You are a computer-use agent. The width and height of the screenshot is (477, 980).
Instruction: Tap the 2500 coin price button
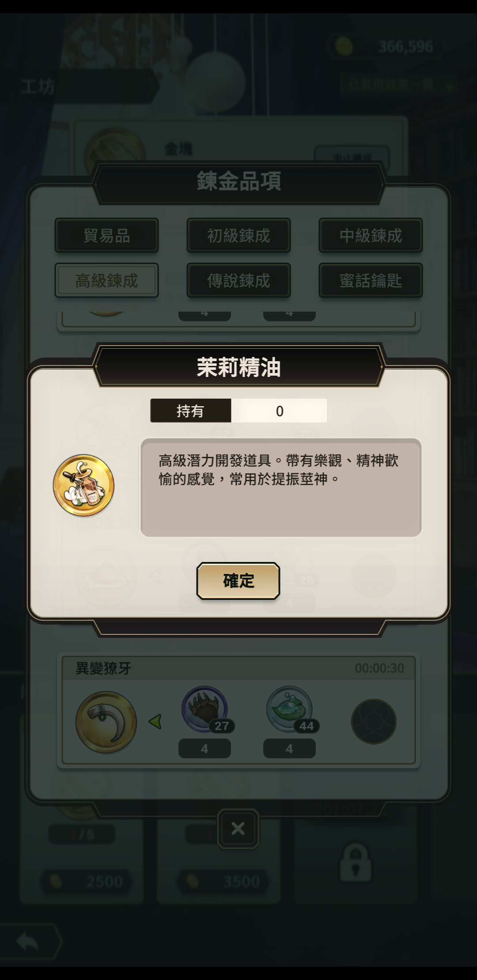click(87, 882)
